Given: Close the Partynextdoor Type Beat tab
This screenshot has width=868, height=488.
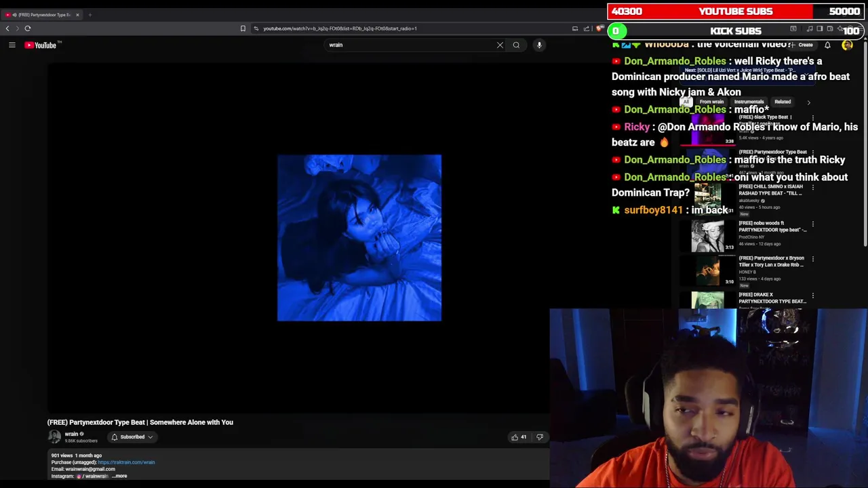Looking at the screenshot, I should [77, 14].
